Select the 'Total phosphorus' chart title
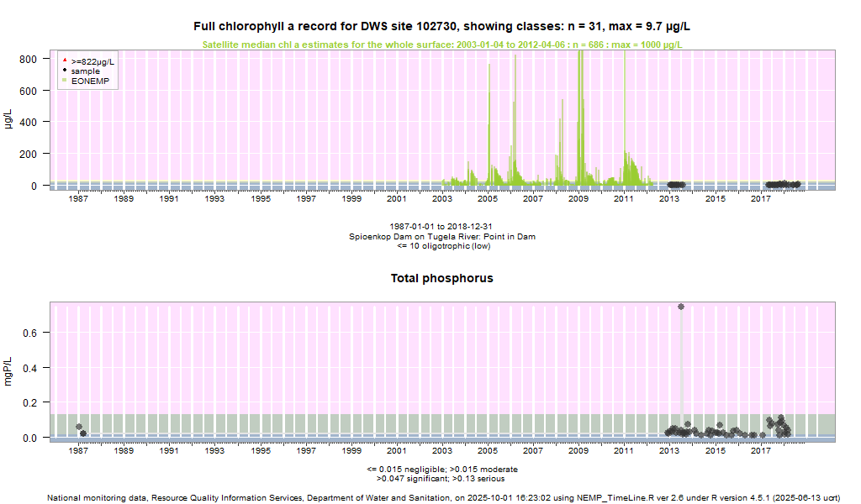Image resolution: width=861 pixels, height=504 pixels. point(441,278)
